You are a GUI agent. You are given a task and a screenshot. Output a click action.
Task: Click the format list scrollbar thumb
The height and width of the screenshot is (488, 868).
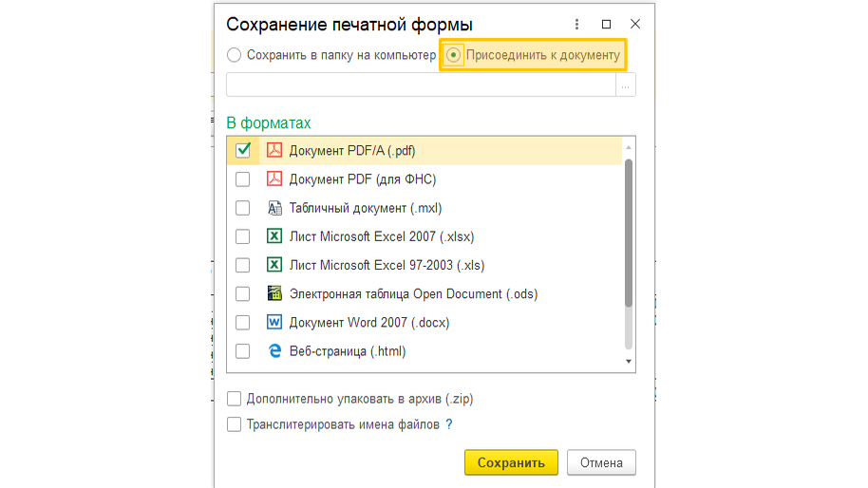pyautogui.click(x=629, y=233)
